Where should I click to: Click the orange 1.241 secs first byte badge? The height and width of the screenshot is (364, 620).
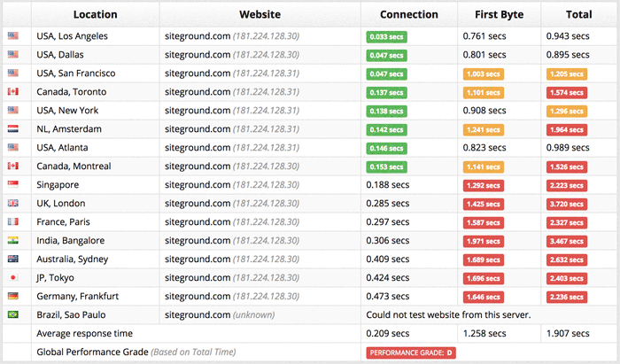click(x=484, y=130)
